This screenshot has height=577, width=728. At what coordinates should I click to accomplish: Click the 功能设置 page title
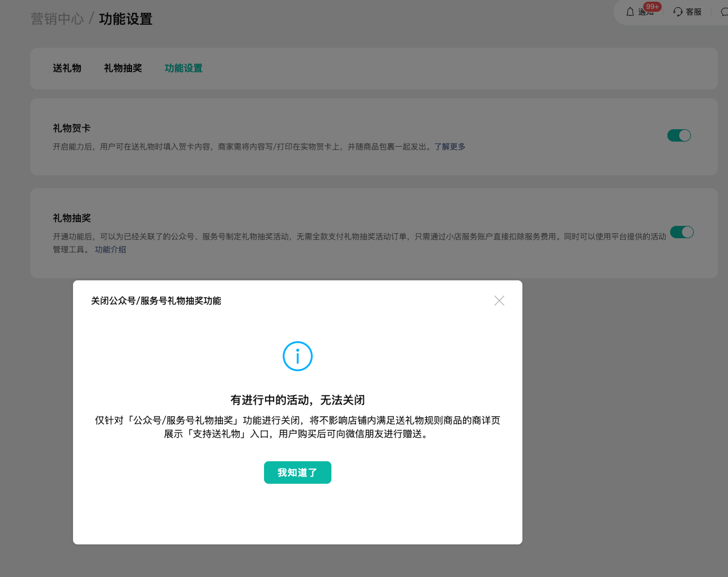(126, 19)
